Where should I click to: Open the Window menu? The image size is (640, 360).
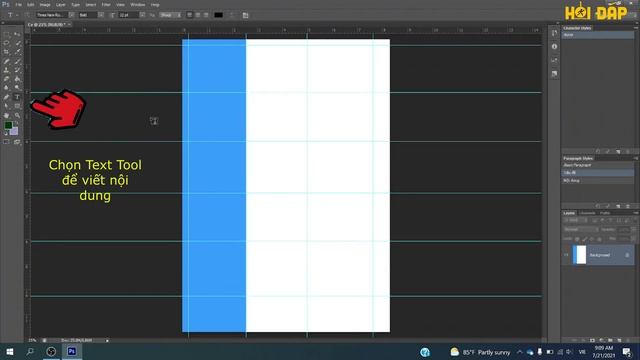138,4
